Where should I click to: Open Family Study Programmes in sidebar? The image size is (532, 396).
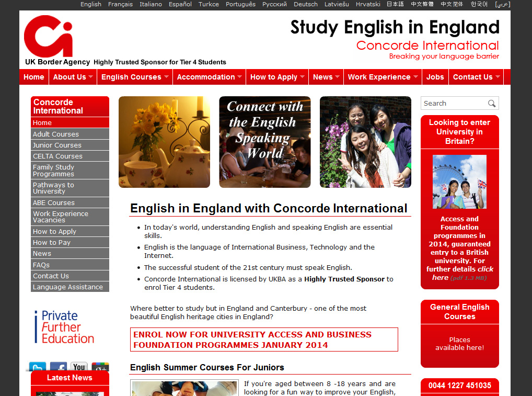click(70, 171)
